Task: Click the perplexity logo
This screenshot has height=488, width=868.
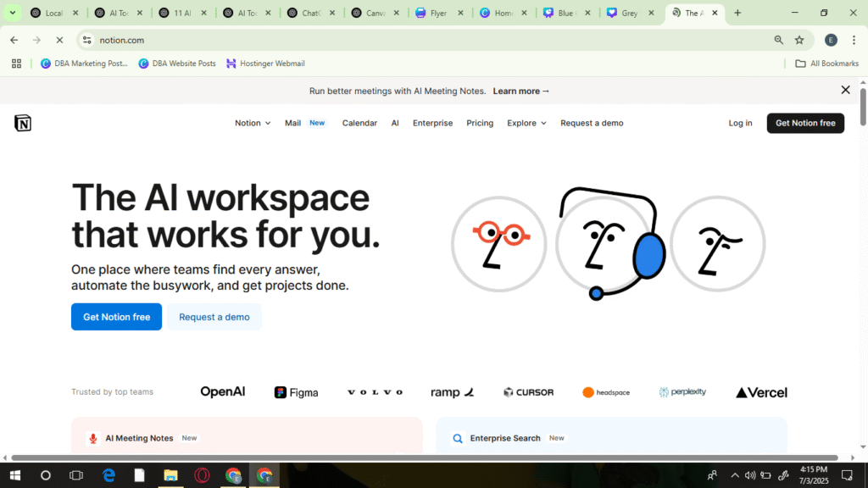Action: coord(682,392)
